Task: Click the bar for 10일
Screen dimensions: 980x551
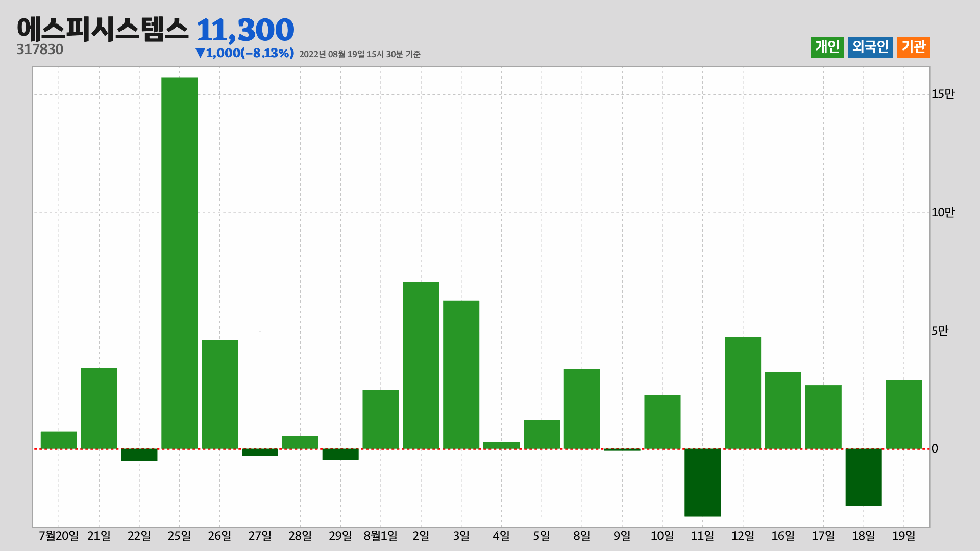Action: coord(663,422)
